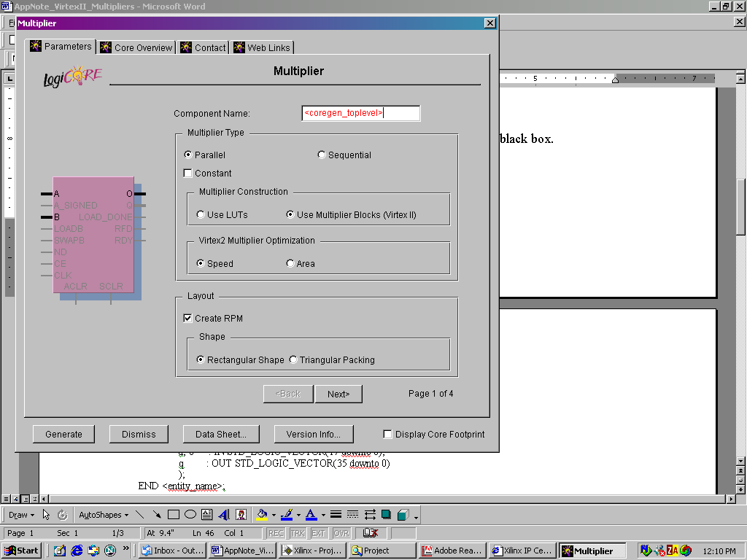Click the Component Name text field
Screen dimensions: 747x560
[x=361, y=113]
